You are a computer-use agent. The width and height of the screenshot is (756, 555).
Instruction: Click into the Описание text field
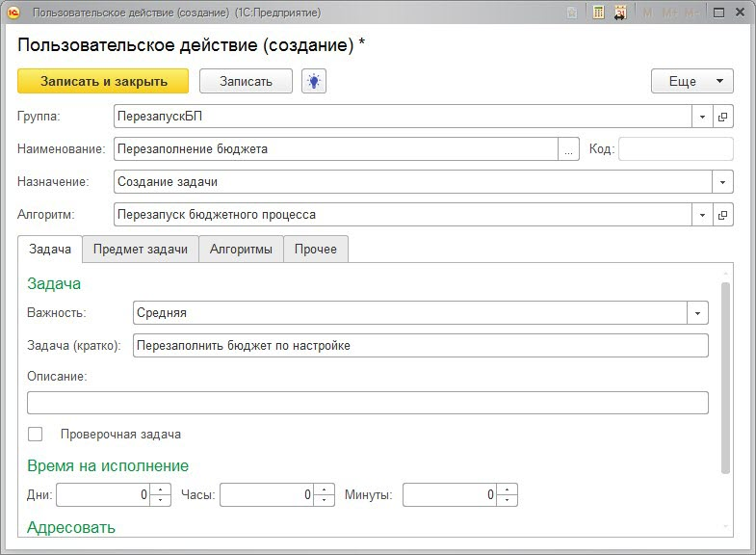[x=367, y=403]
